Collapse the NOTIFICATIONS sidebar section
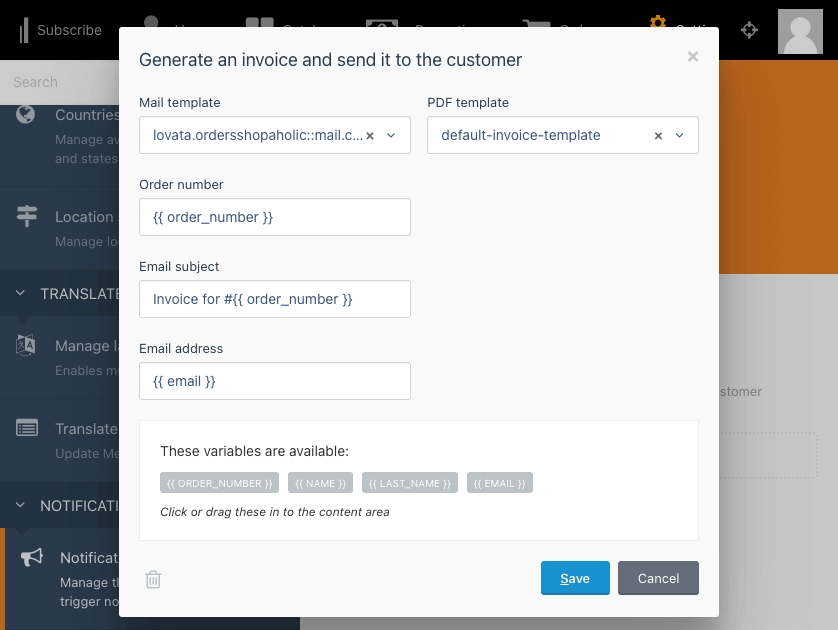 (20, 505)
